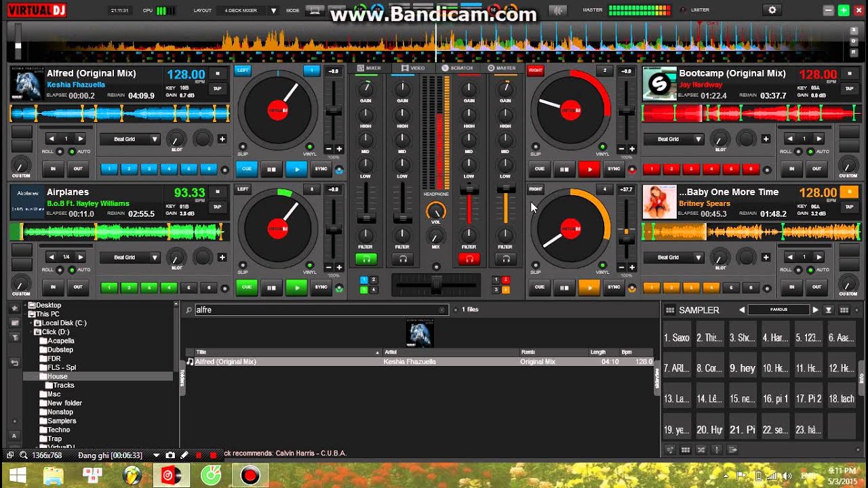The image size is (868, 488).
Task: Toggle headphone cue for the red mixer channel
Action: tap(469, 259)
